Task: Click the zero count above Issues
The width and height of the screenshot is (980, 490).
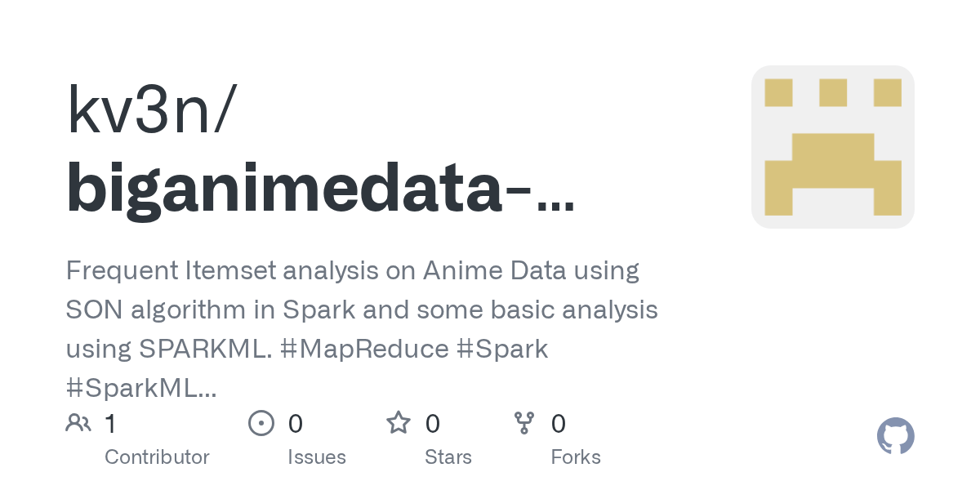Action: tap(295, 423)
